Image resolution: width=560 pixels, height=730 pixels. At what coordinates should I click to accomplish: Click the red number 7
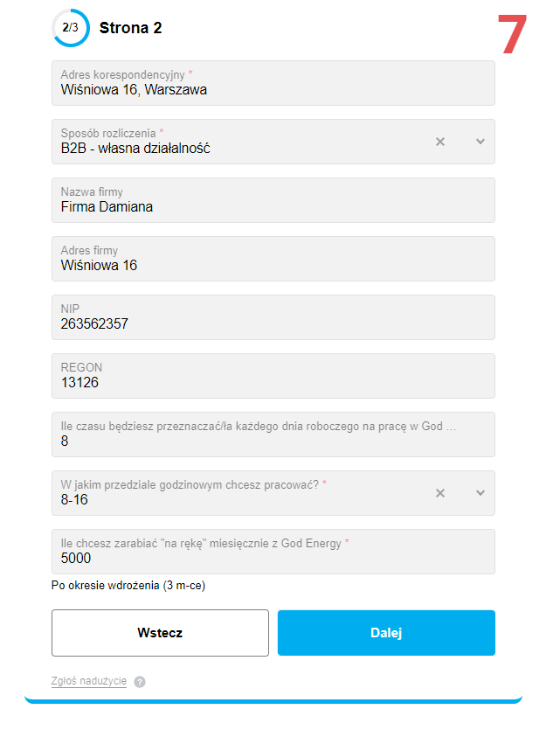pos(512,37)
